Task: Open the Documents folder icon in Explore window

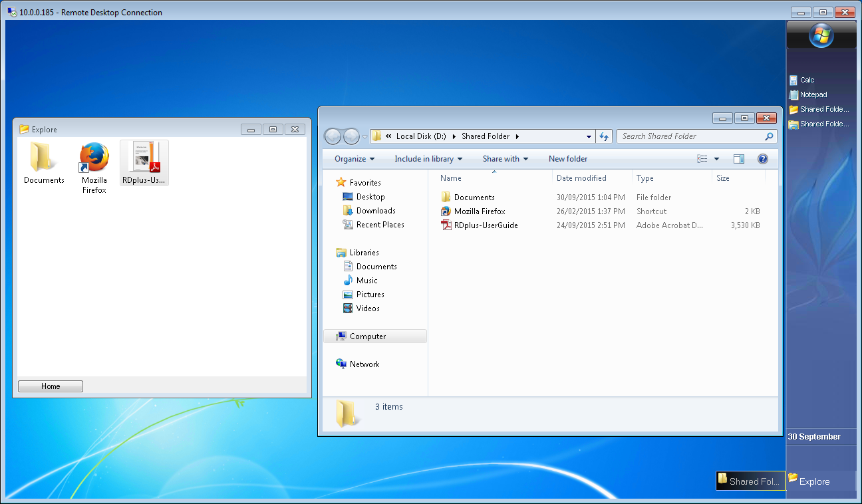Action: coord(44,158)
